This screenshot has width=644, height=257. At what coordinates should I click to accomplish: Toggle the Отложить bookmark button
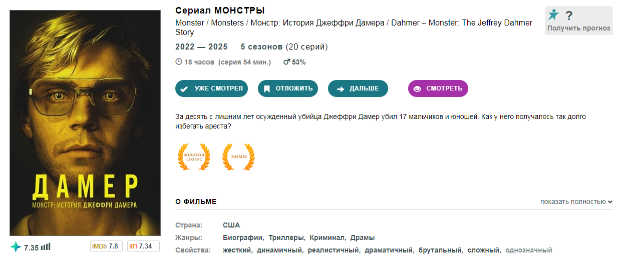click(x=288, y=88)
